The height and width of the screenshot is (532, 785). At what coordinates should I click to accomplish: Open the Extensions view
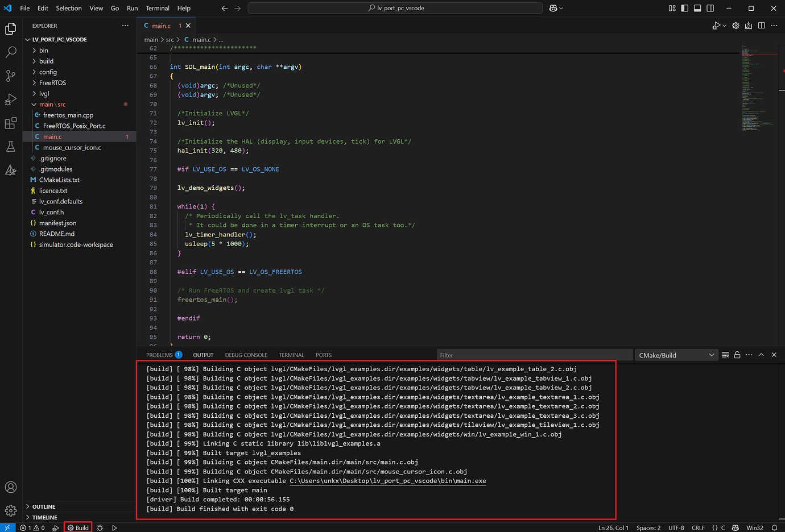pos(10,123)
